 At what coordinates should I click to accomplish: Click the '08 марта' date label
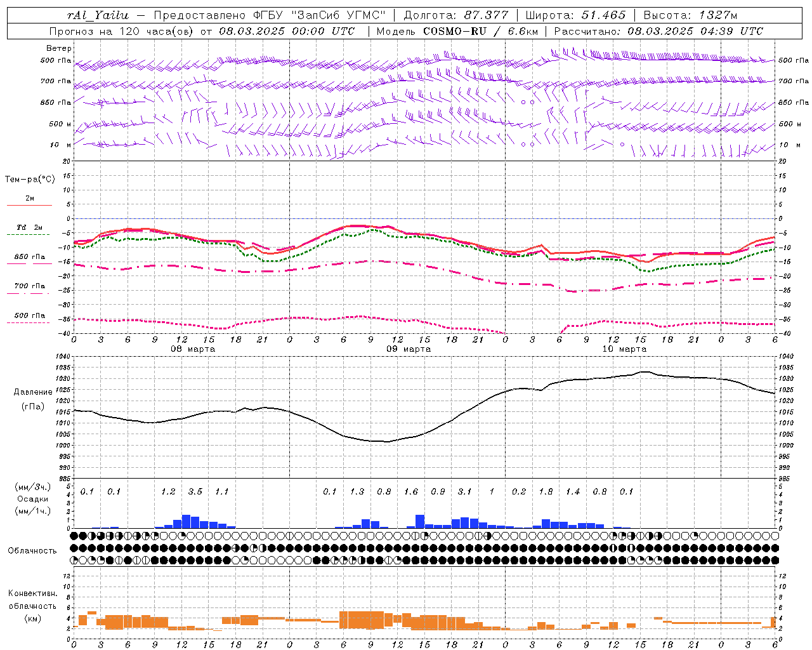[x=193, y=349]
